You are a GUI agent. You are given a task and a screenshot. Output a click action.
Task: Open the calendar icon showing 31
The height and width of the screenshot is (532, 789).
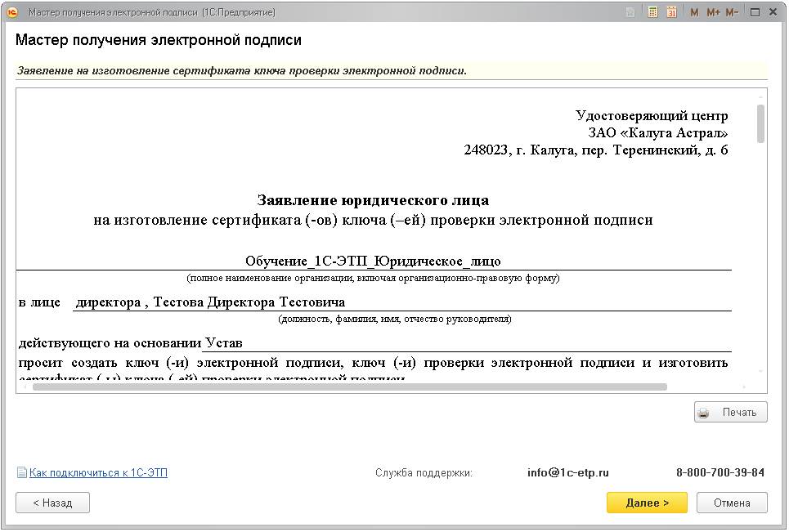pos(672,12)
